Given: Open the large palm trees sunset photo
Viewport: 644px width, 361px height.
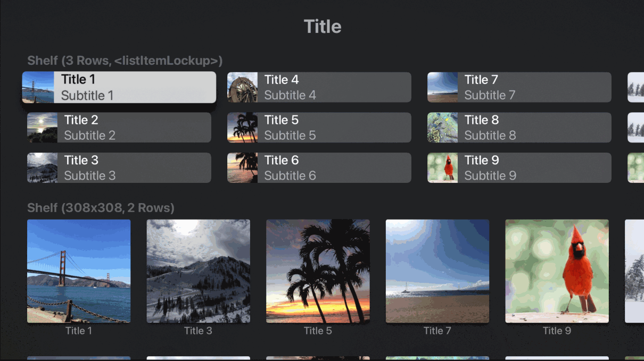Looking at the screenshot, I should click(318, 271).
